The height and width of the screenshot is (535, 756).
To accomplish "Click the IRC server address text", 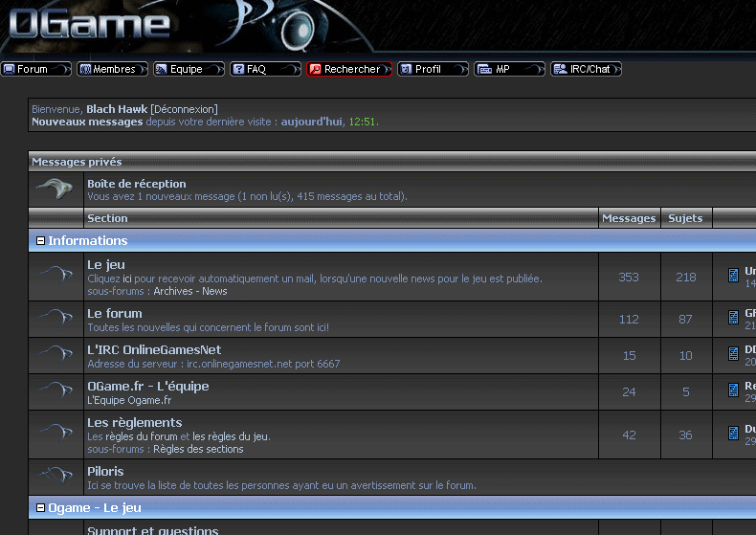I will pos(213,364).
